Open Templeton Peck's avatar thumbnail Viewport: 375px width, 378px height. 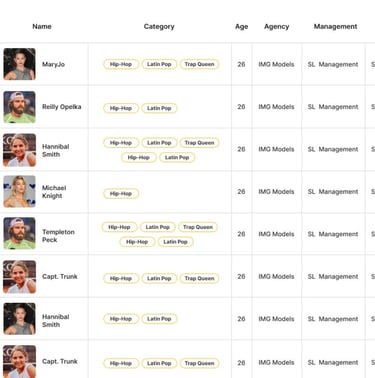[x=19, y=233]
